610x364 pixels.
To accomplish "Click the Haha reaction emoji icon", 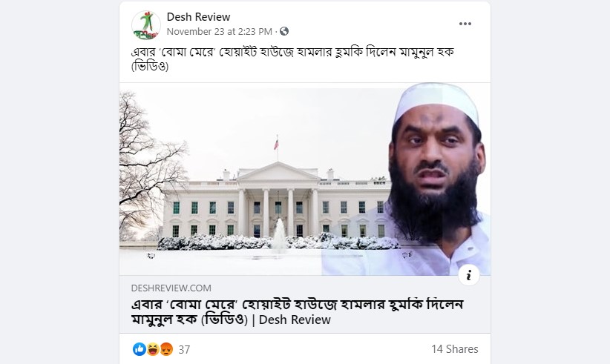I will point(153,349).
